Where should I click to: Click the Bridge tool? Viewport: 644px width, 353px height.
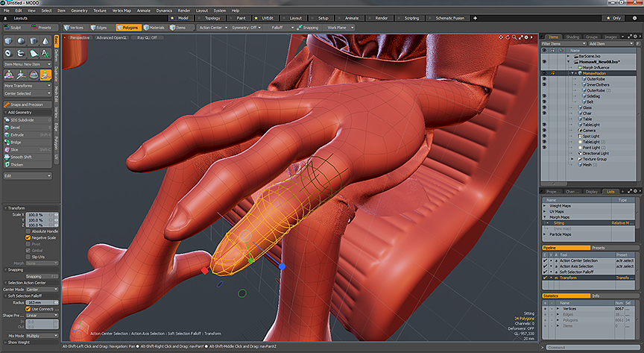coord(28,143)
